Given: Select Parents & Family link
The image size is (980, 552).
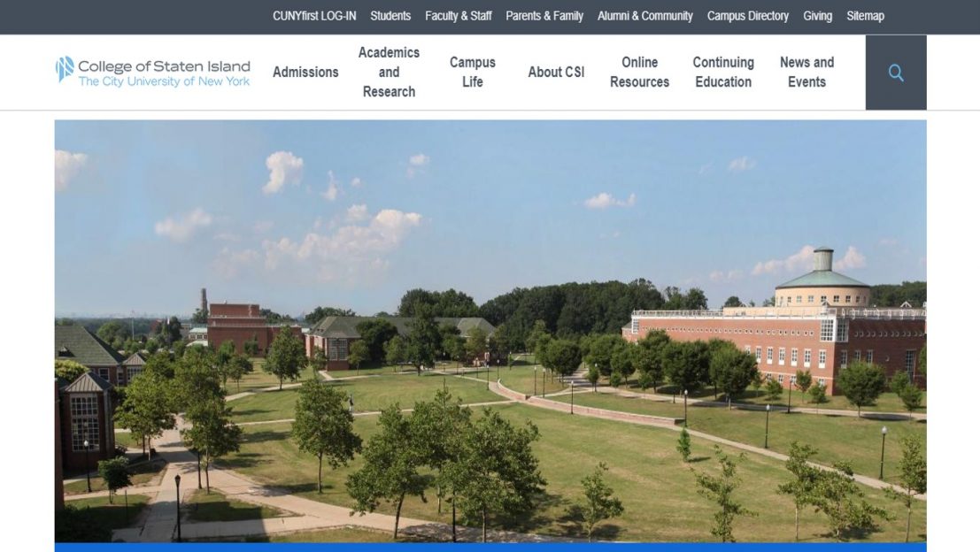Looking at the screenshot, I should click(x=544, y=16).
